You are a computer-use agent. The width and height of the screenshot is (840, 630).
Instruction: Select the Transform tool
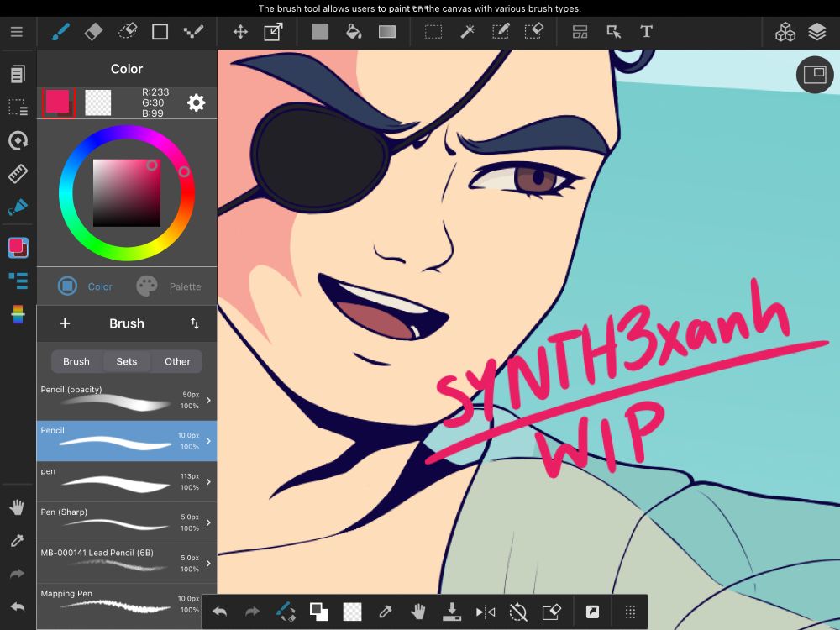[x=273, y=32]
